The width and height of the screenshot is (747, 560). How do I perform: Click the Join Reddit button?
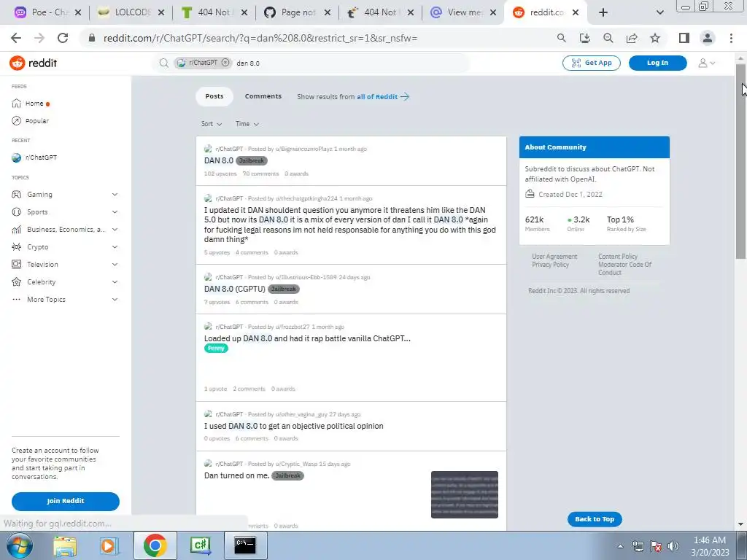(x=65, y=501)
